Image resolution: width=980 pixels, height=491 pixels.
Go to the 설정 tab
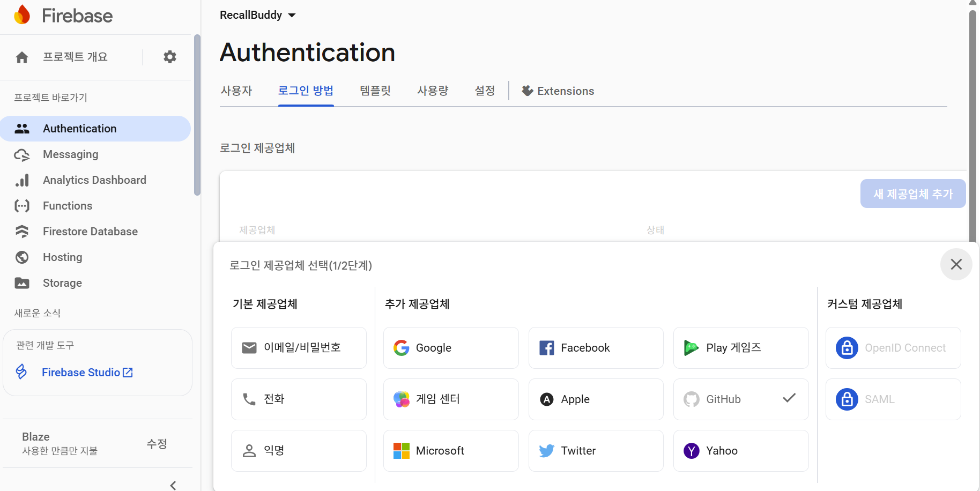coord(485,91)
